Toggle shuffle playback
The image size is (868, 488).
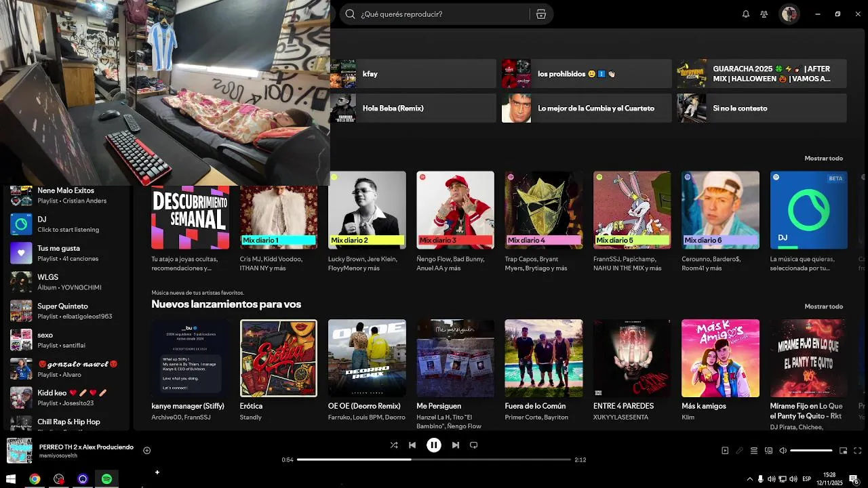pyautogui.click(x=394, y=445)
